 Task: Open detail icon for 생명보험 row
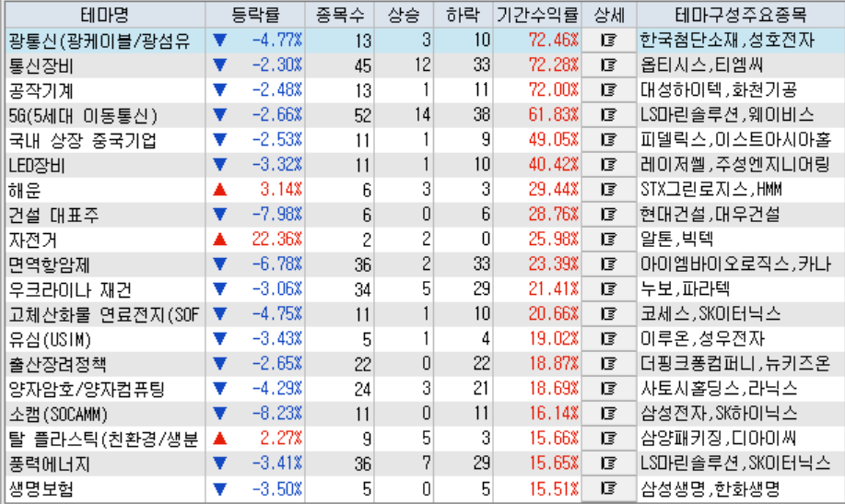click(x=609, y=489)
